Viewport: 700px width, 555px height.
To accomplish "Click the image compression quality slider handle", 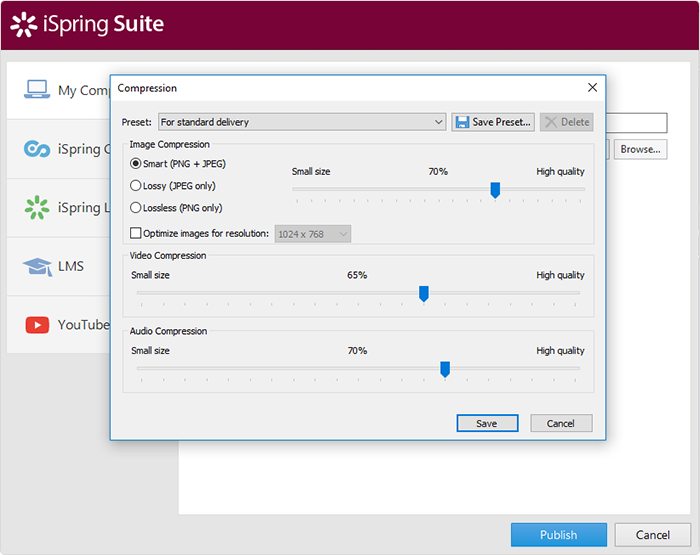I will click(495, 190).
